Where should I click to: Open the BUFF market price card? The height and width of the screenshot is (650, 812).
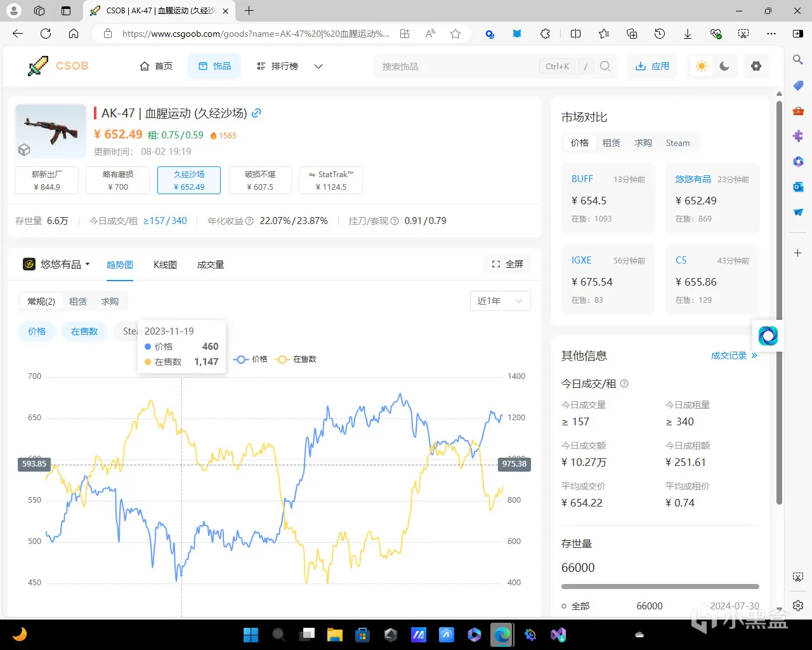click(608, 199)
